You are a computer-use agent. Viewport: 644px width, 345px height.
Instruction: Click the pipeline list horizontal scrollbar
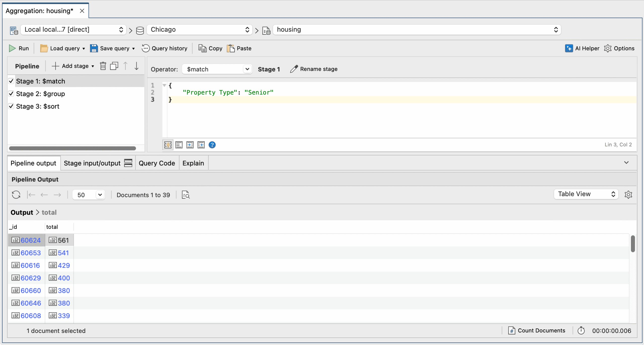(72, 148)
